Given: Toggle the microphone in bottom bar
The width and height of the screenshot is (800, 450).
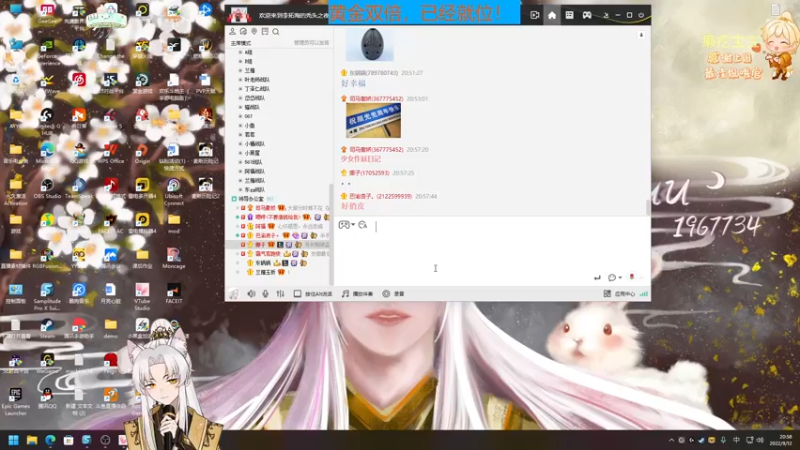Looking at the screenshot, I should tap(265, 294).
